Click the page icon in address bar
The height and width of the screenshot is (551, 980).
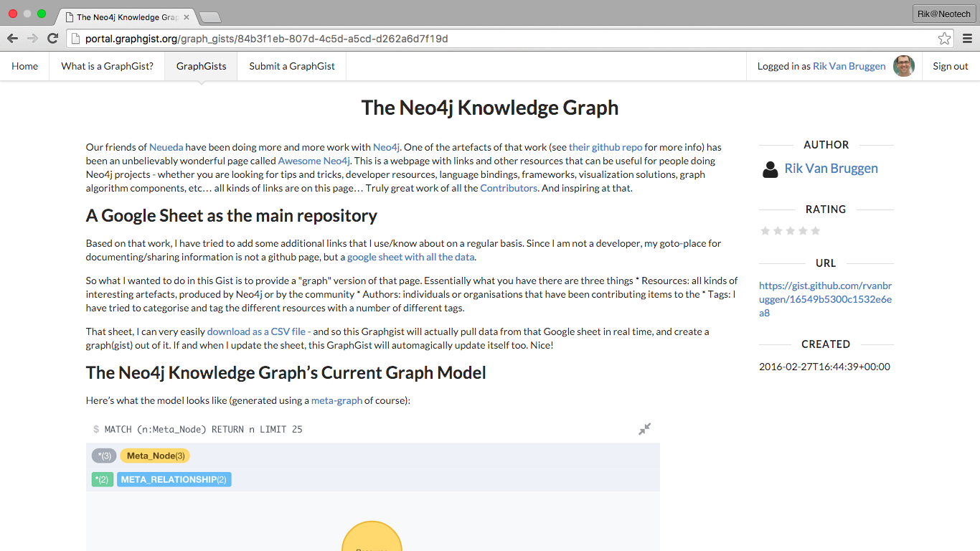77,39
